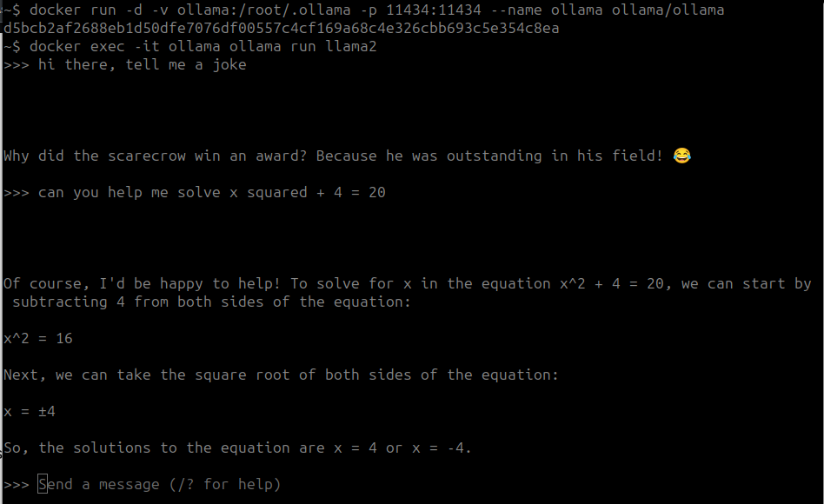
Task: Click the 'x = ±4' result line
Action: [x=30, y=412]
